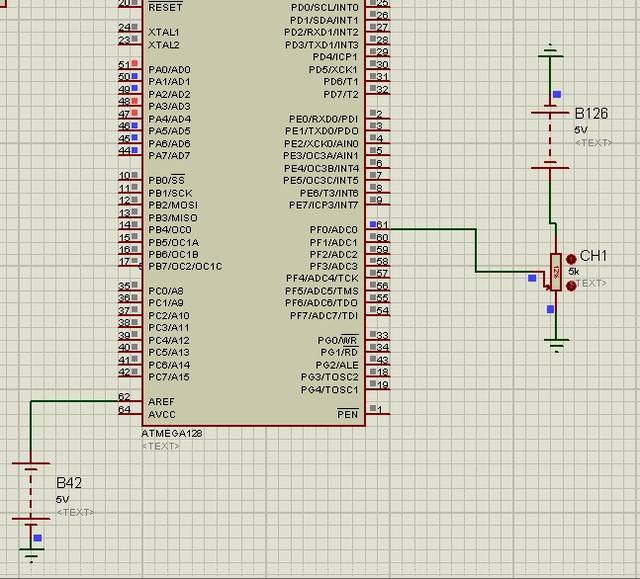Click the PD0/SCL/INT0 pin label
The image size is (640, 579).
[x=324, y=7]
